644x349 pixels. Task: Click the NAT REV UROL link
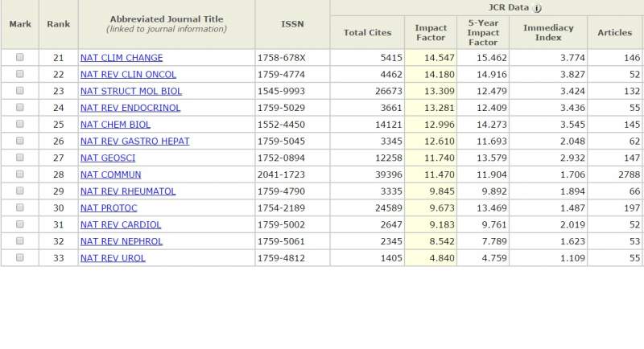(113, 258)
